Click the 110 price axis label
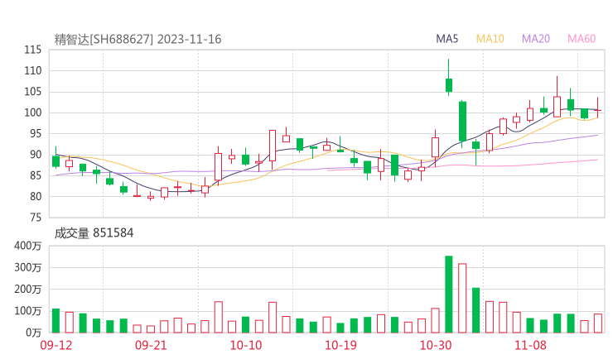The width and height of the screenshot is (613, 364). click(33, 70)
